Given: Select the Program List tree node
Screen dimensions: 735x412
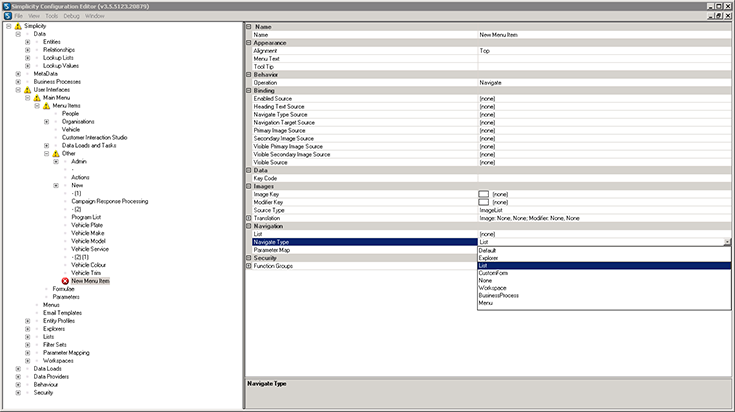Looking at the screenshot, I should tap(86, 217).
